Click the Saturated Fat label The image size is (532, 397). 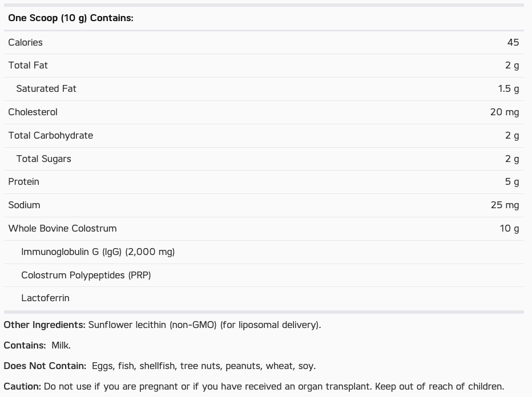46,88
